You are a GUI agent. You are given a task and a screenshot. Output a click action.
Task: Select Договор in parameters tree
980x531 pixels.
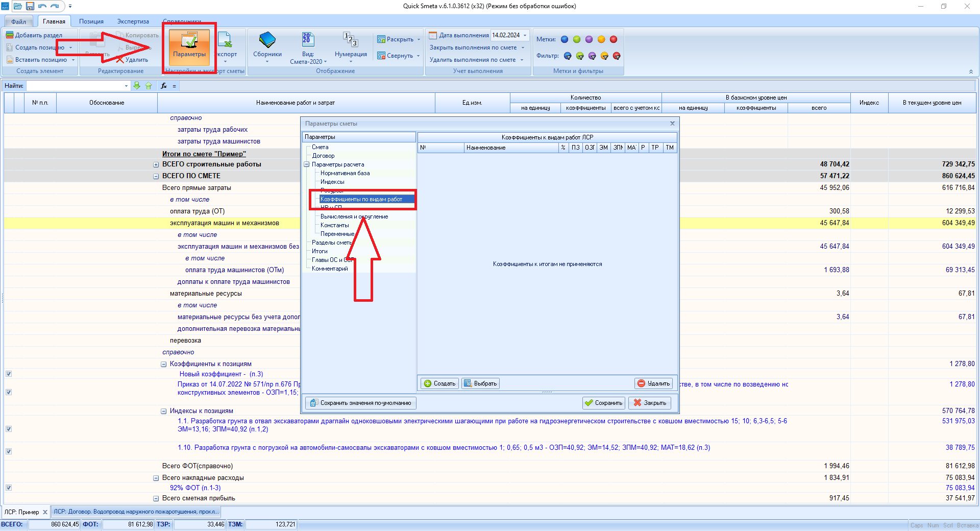(323, 156)
